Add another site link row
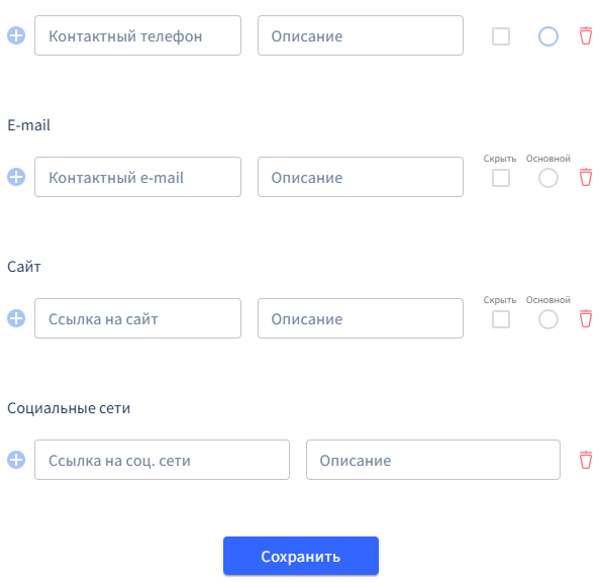 [x=16, y=319]
